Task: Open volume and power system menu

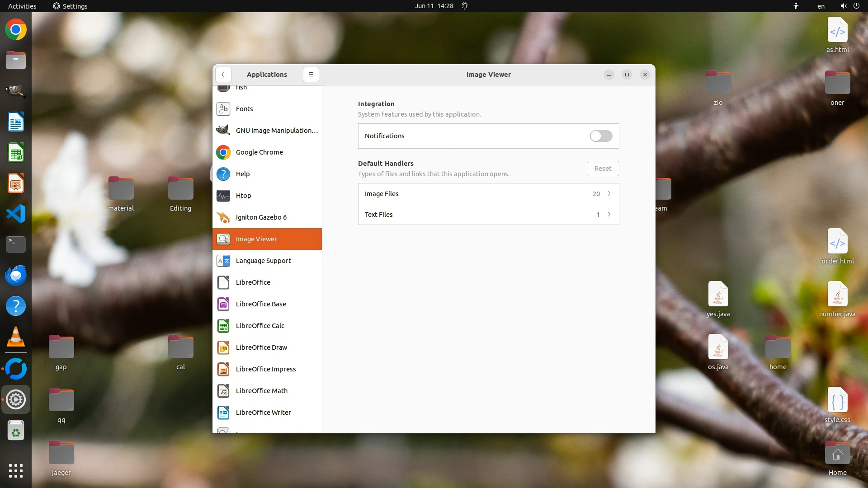Action: [849, 6]
